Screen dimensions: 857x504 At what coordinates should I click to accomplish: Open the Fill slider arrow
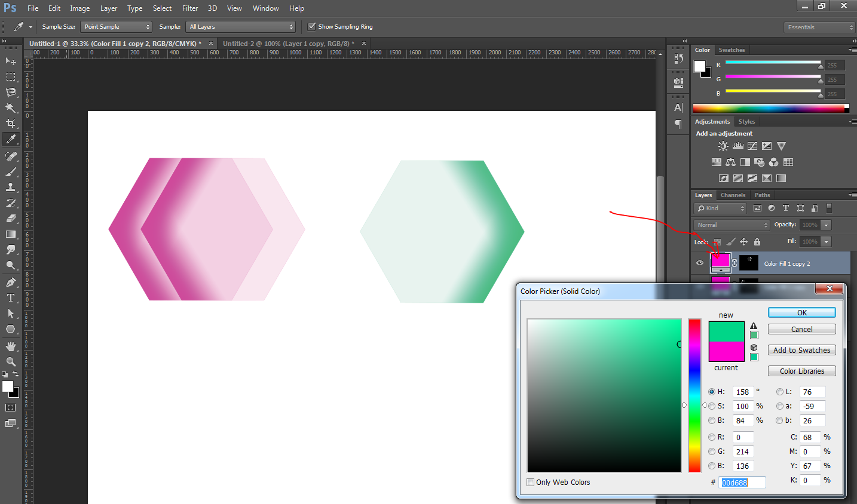point(826,242)
